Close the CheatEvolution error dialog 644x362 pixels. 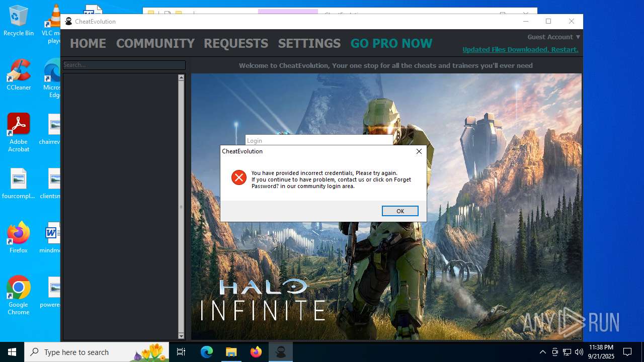tap(419, 151)
